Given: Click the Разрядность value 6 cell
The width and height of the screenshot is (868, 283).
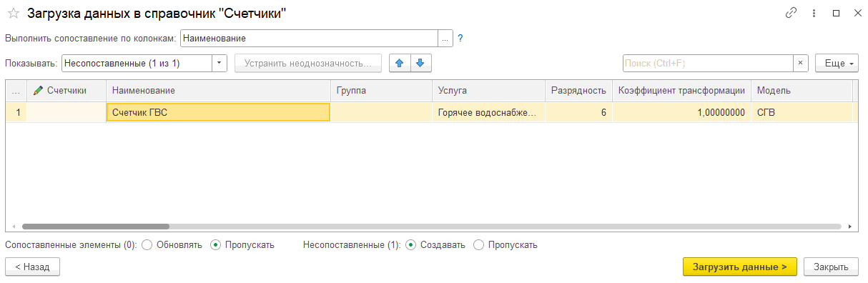Looking at the screenshot, I should [x=578, y=112].
